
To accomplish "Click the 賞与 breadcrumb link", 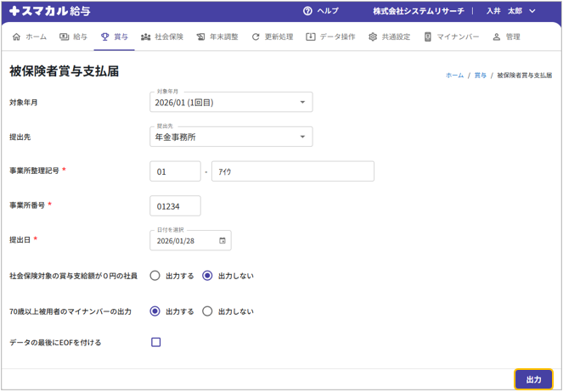I will 480,76.
